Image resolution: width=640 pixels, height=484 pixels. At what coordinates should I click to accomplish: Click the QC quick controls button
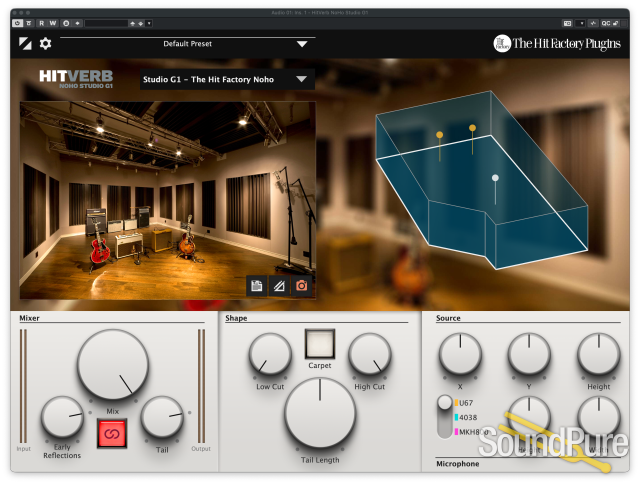pyautogui.click(x=605, y=23)
